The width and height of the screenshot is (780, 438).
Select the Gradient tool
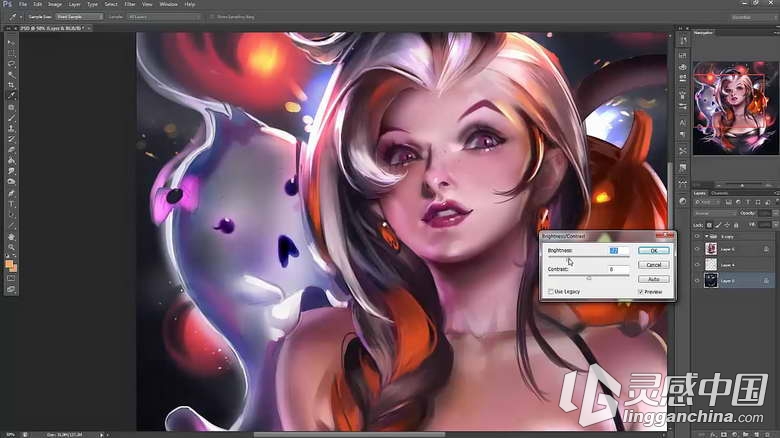tap(11, 160)
